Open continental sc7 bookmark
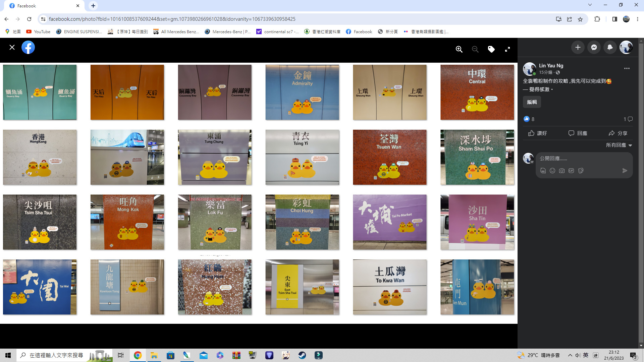644x362 pixels. coord(278,32)
